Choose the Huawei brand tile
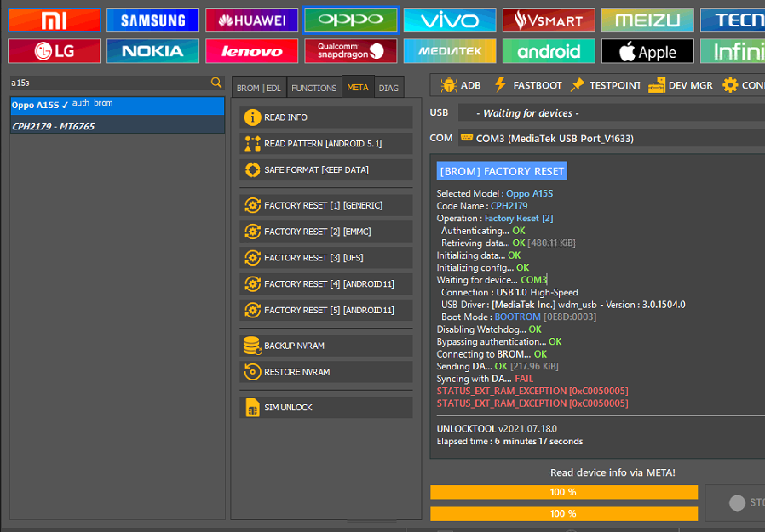Screen dimensions: 765x532 [252, 20]
